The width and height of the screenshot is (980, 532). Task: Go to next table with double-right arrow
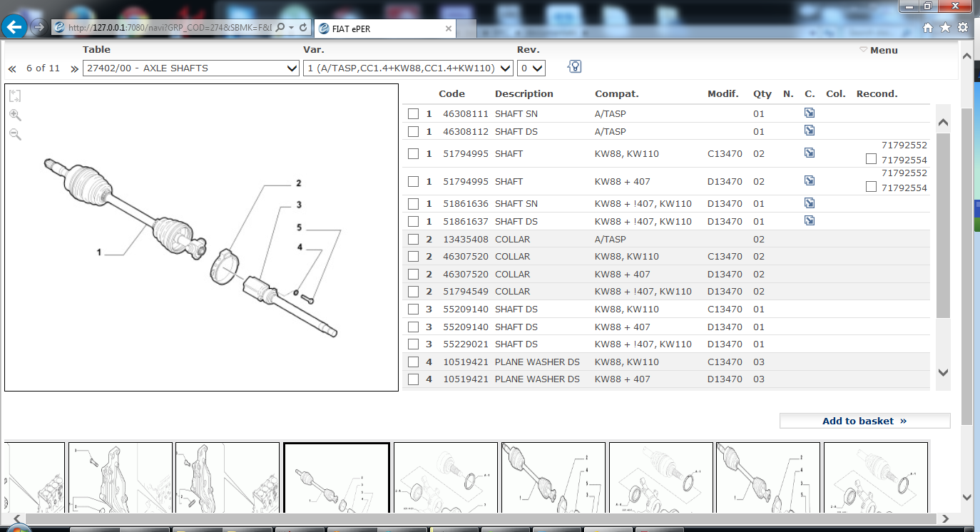click(x=74, y=69)
